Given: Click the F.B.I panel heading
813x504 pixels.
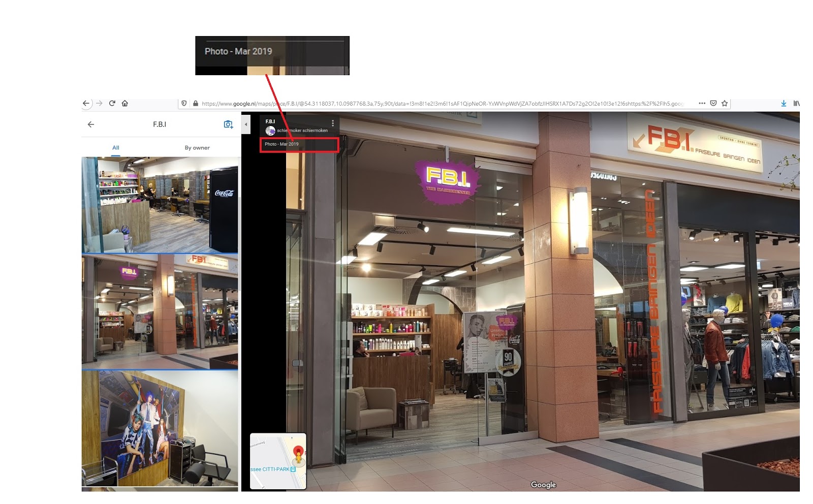Looking at the screenshot, I should coord(160,124).
